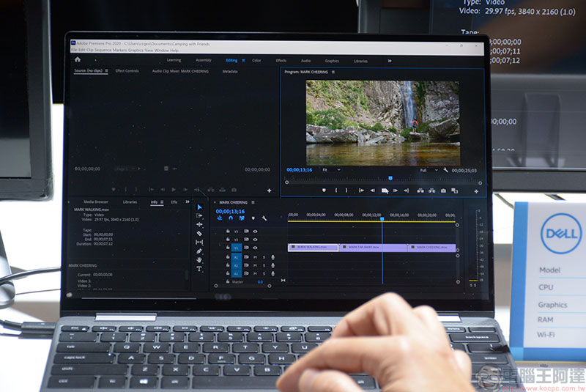Open the Fit zoom level dropdown
The image size is (586, 392).
(331, 170)
